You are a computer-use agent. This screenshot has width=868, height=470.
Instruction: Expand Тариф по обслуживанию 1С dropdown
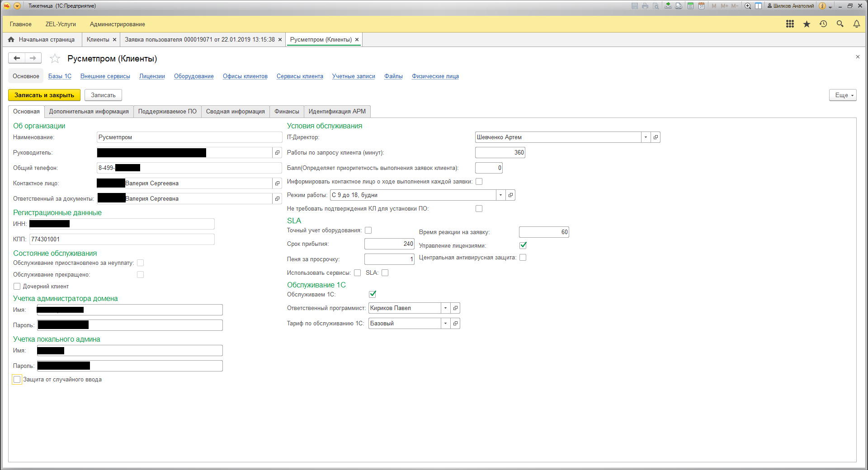(x=445, y=324)
